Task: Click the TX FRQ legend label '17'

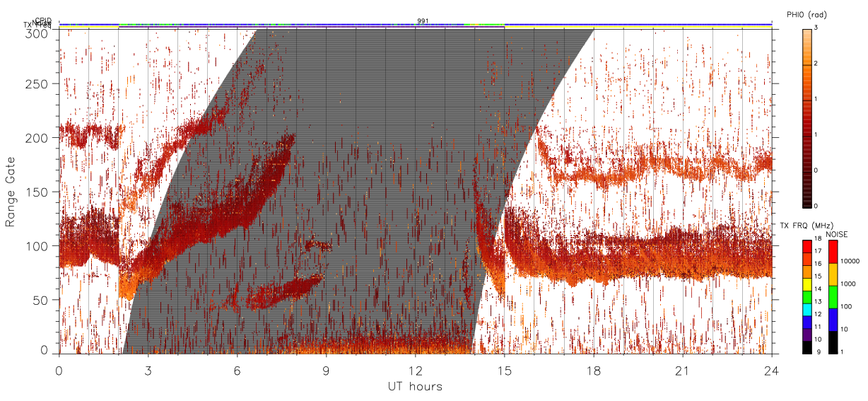Action: point(818,252)
